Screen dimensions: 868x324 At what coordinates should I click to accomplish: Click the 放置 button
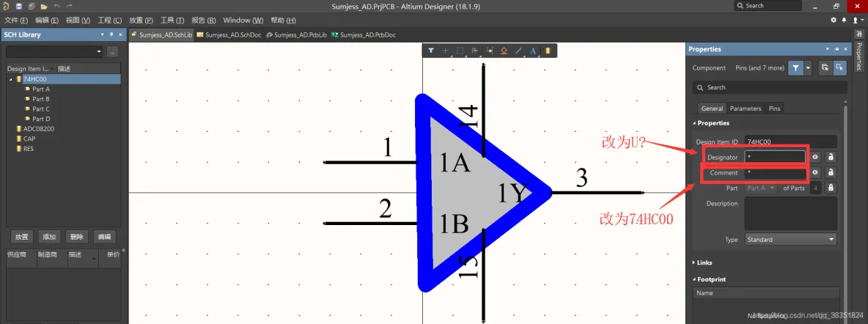[21, 237]
